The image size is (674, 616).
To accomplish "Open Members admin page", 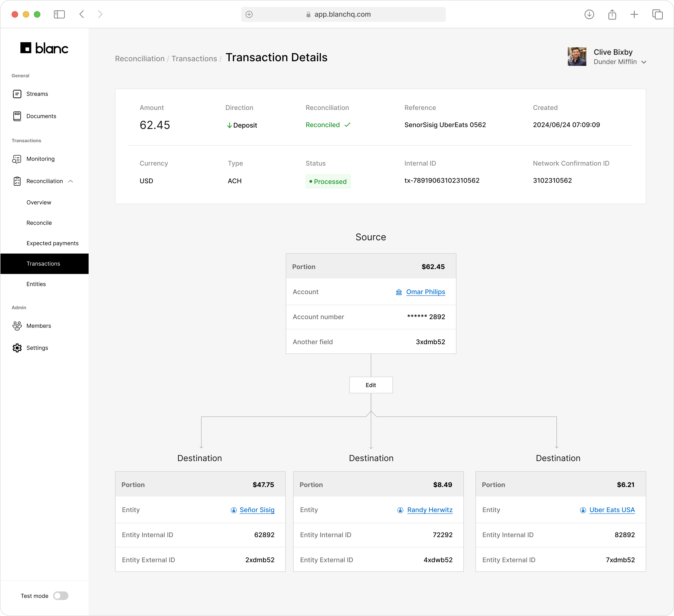I will 39,326.
